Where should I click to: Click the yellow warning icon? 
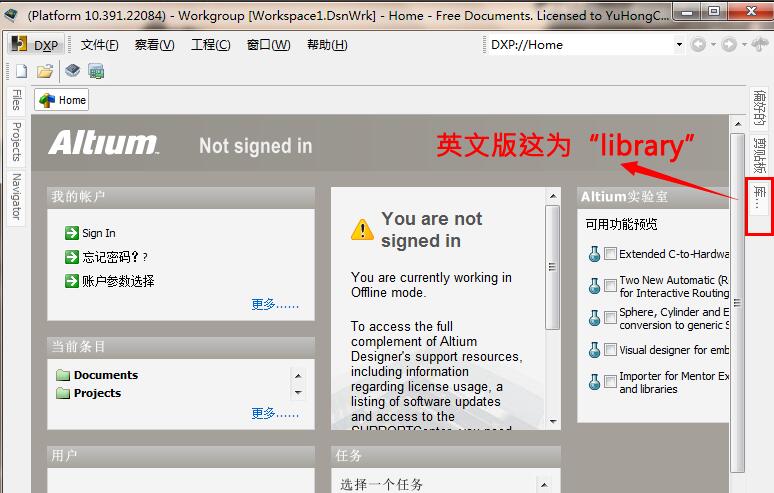[362, 229]
